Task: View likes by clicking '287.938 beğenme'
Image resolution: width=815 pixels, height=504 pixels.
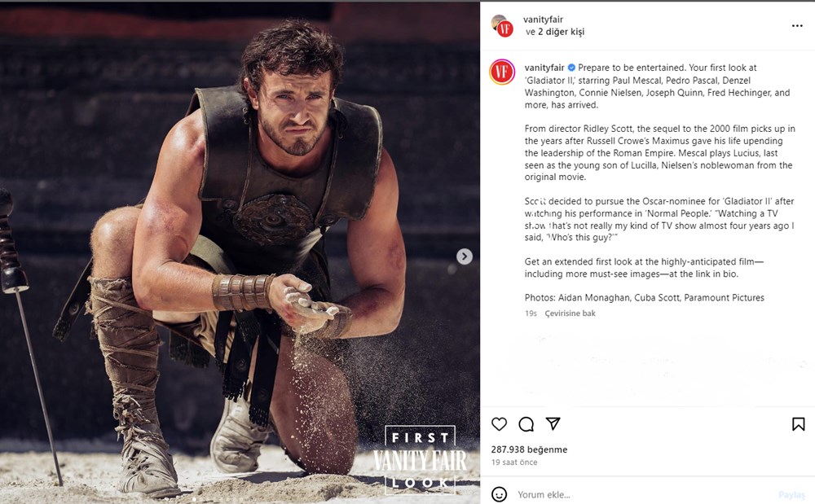Action: click(x=529, y=449)
